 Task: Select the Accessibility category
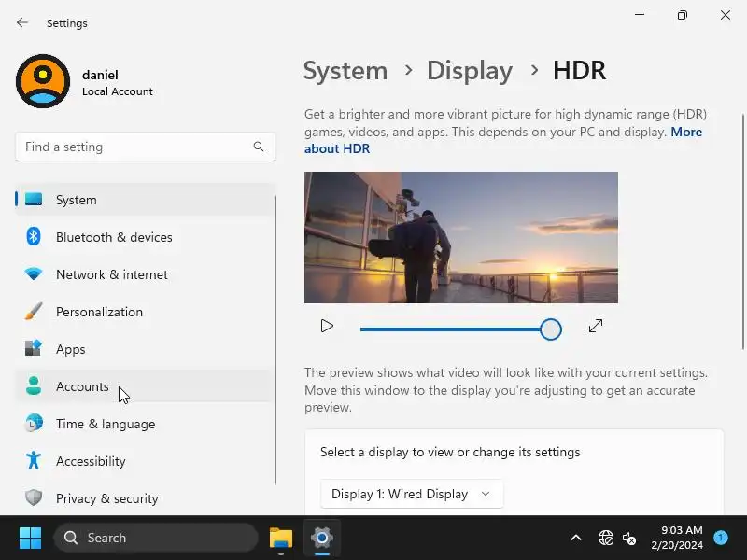coord(145,461)
